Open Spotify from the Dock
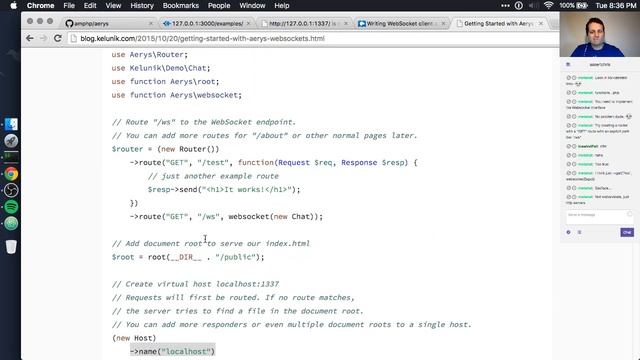Viewport: 640px width, 360px height. click(11, 207)
